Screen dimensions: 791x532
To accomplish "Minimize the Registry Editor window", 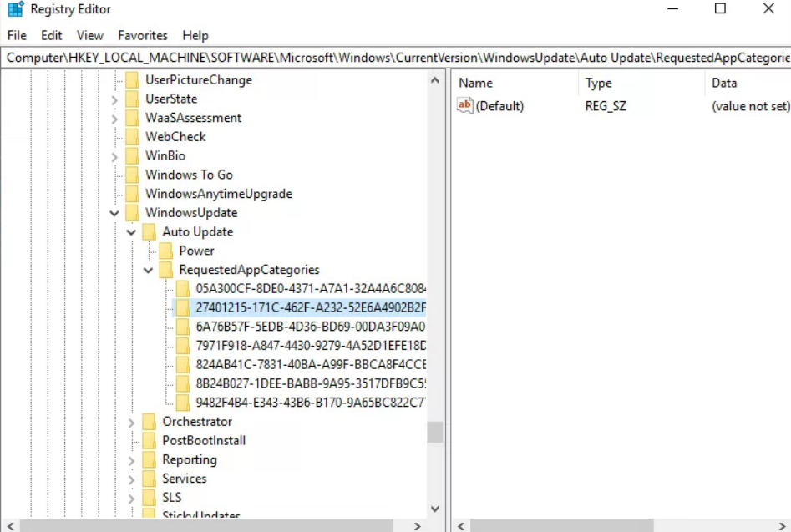I will click(x=673, y=8).
